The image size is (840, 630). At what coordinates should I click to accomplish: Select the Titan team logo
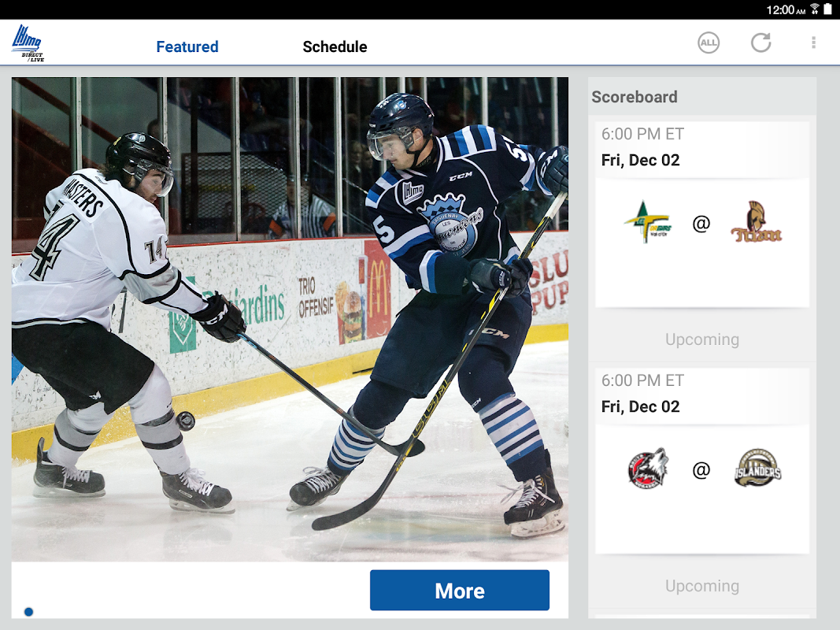(756, 222)
